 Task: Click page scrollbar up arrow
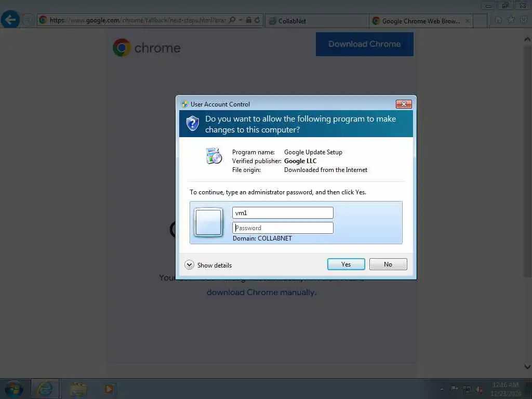[527, 39]
